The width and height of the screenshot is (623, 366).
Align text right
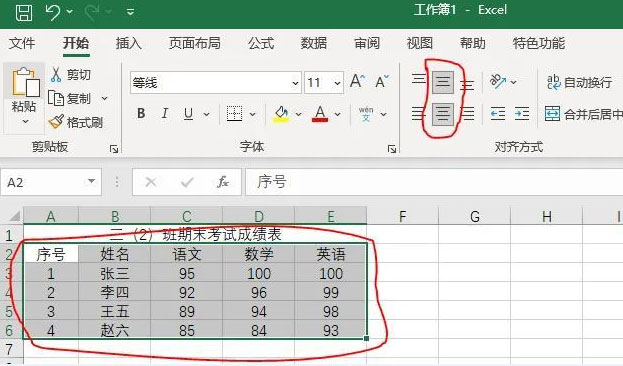pyautogui.click(x=467, y=114)
